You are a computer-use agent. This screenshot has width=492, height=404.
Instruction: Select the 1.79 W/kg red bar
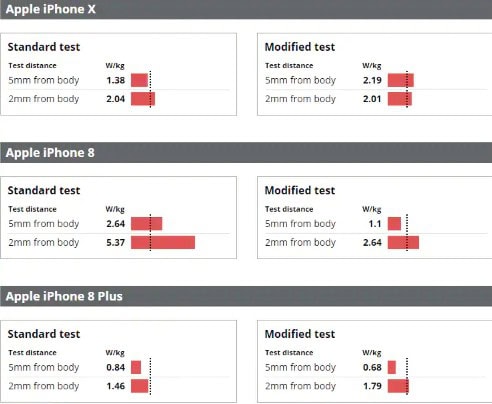coord(398,386)
